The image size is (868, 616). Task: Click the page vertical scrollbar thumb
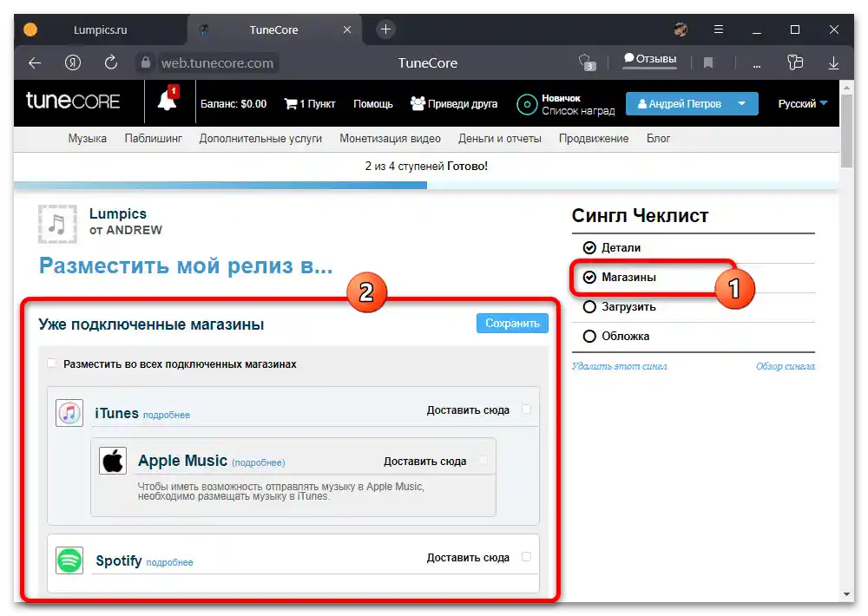(846, 130)
